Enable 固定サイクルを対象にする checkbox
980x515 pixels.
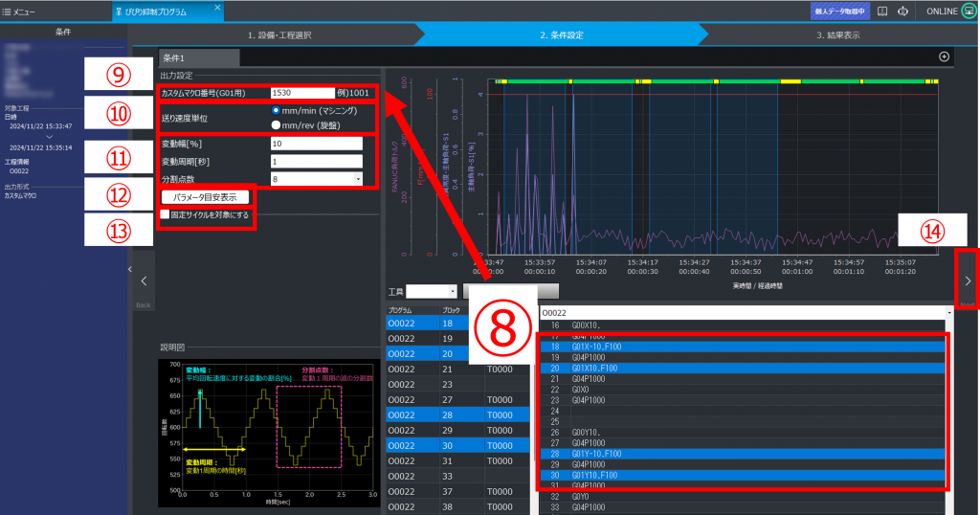click(x=165, y=214)
